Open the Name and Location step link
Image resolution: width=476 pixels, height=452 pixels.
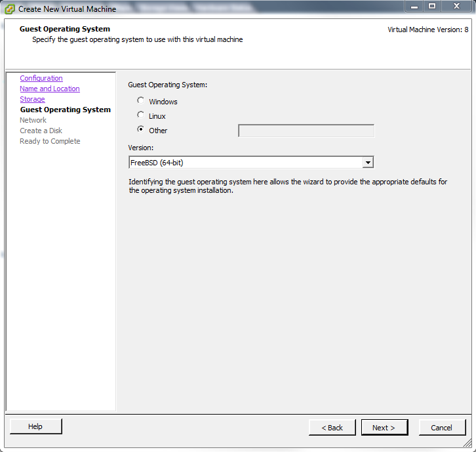pos(50,89)
